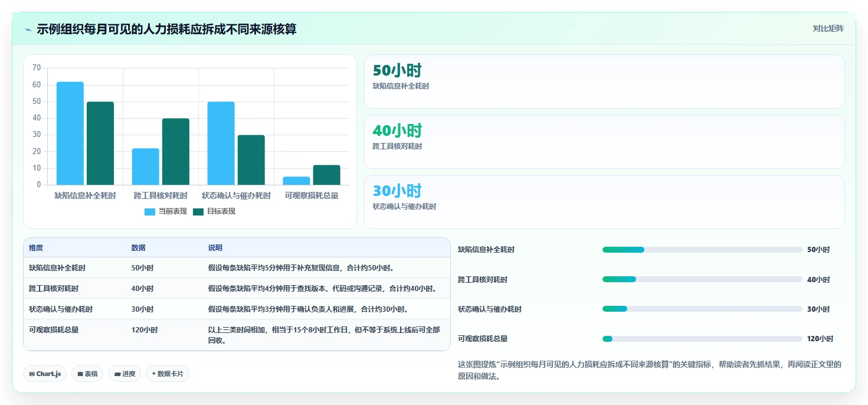The height and width of the screenshot is (405, 868).
Task: Click 缺陷信息补全耗时 caption under the 50小时 card
Action: coord(401,86)
